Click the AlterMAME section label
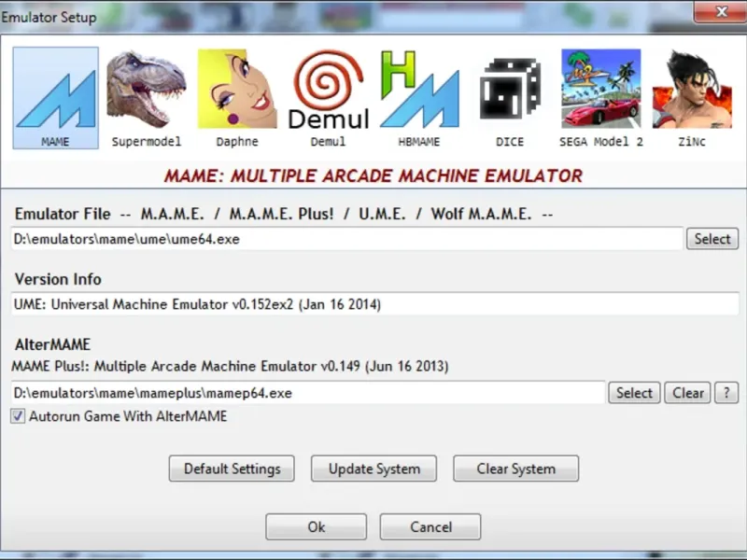This screenshot has width=747, height=560. [x=53, y=344]
